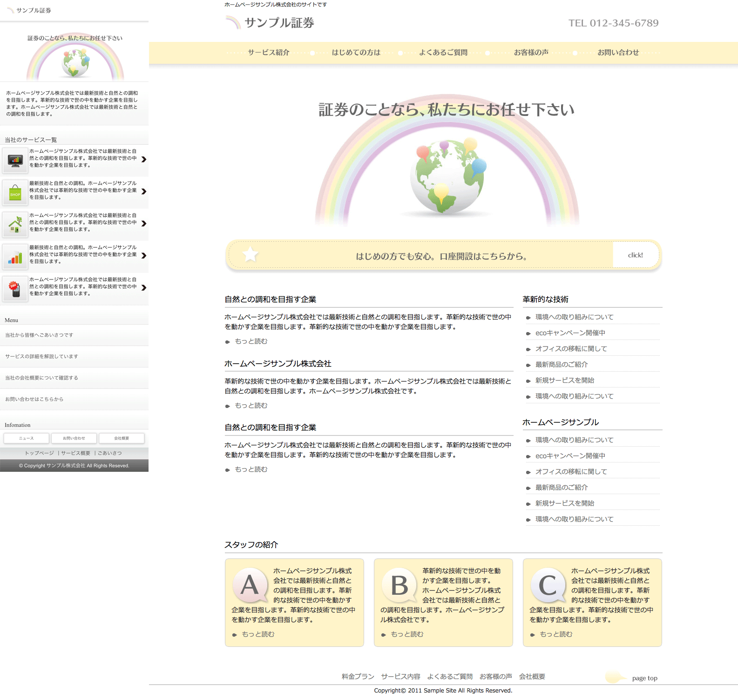
Task: Expand the arrow beside the monitor service
Action: (x=144, y=159)
